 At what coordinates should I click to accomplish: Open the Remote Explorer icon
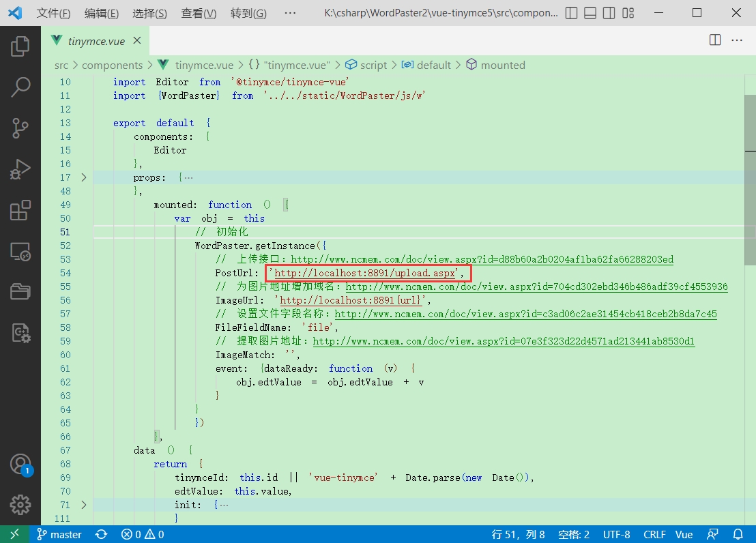coord(20,252)
